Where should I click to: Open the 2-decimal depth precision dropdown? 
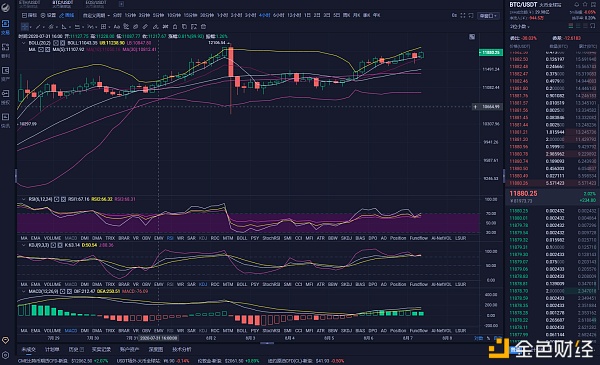click(x=520, y=27)
